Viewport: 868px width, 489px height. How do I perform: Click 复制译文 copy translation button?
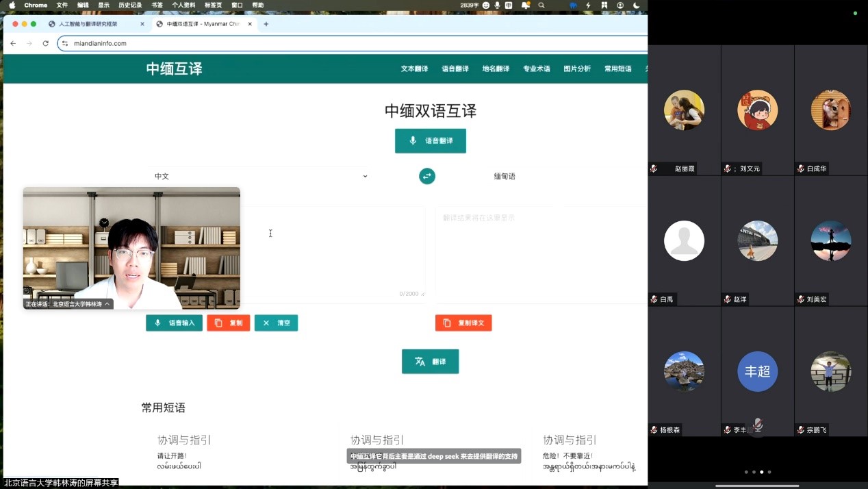coord(463,323)
